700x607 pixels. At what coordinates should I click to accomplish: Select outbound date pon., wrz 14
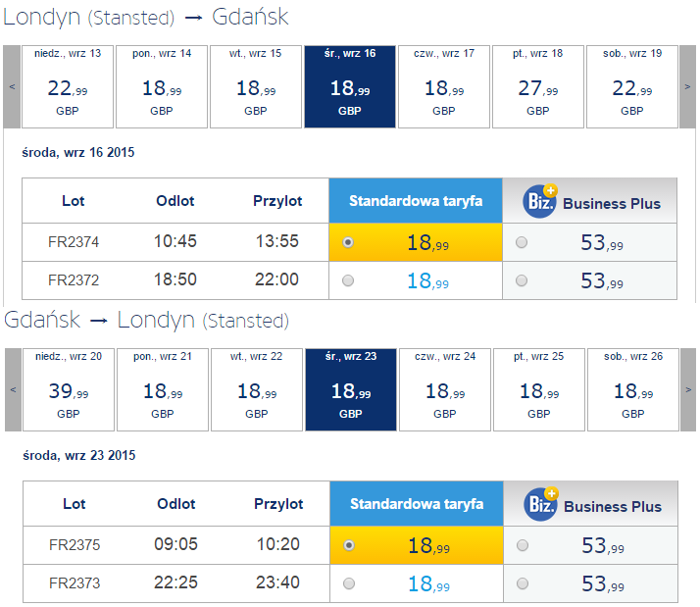pyautogui.click(x=162, y=86)
